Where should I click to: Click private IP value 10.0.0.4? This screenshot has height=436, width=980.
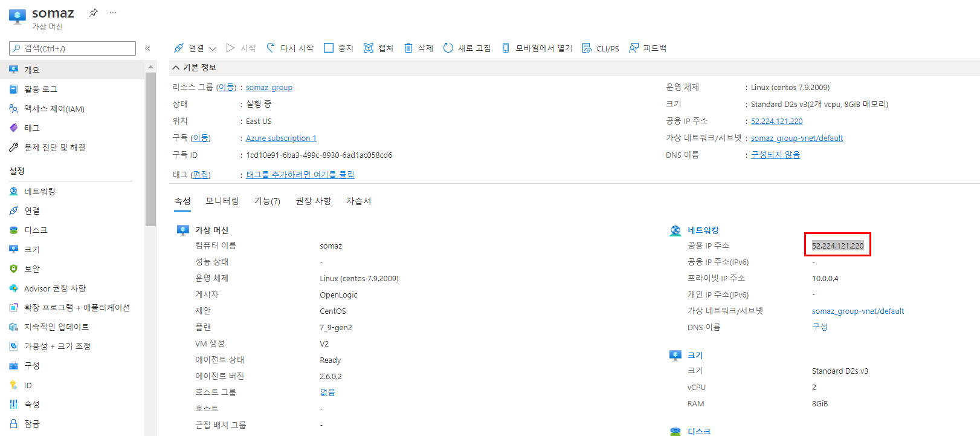point(825,278)
